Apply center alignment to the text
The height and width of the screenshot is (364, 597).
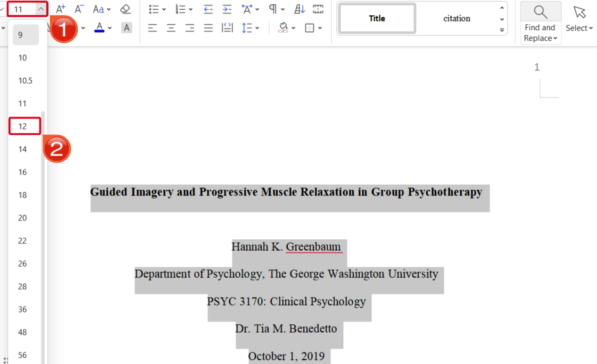coord(170,27)
